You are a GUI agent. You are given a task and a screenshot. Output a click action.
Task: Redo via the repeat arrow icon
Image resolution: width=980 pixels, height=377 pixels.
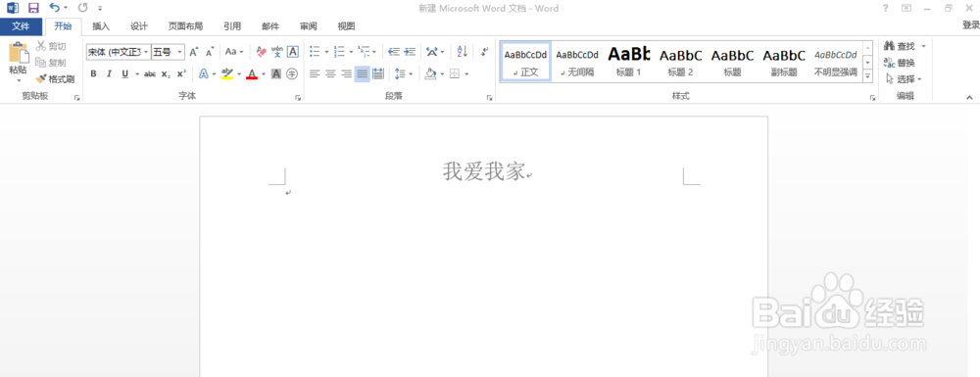[x=82, y=8]
